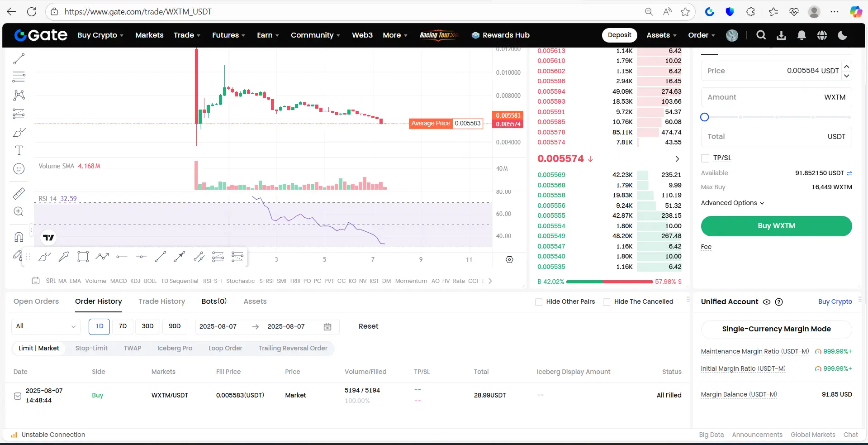Select the 90D time filter
The width and height of the screenshot is (868, 445).
point(175,326)
